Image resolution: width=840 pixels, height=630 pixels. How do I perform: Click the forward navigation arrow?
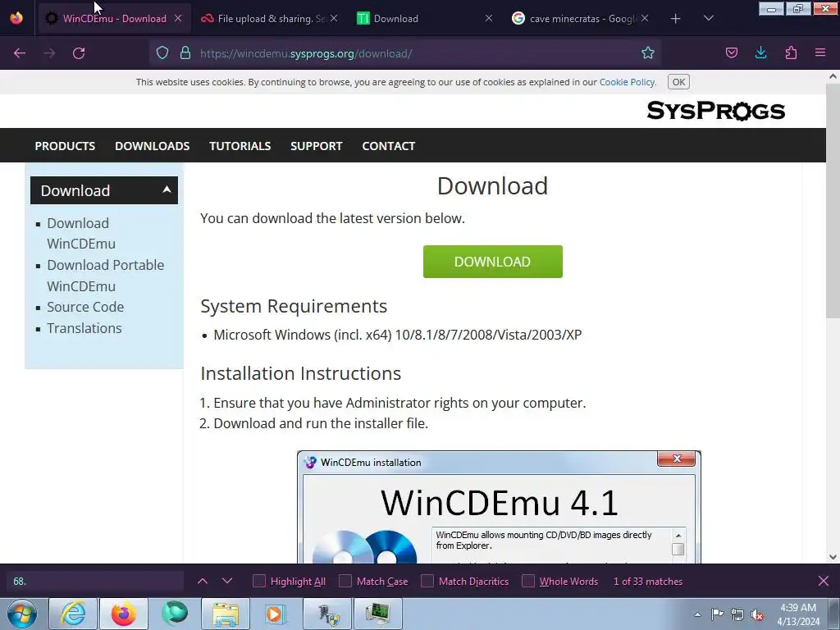49,53
